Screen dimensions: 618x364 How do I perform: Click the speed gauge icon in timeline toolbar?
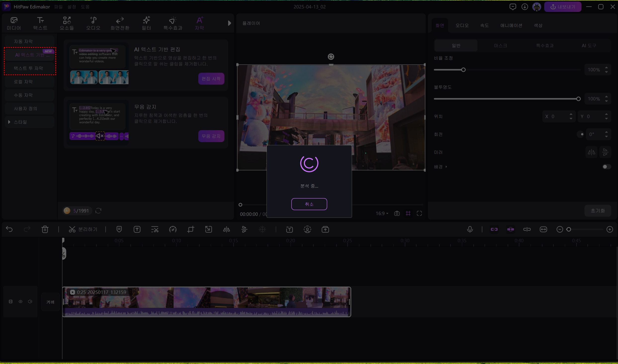[173, 229]
